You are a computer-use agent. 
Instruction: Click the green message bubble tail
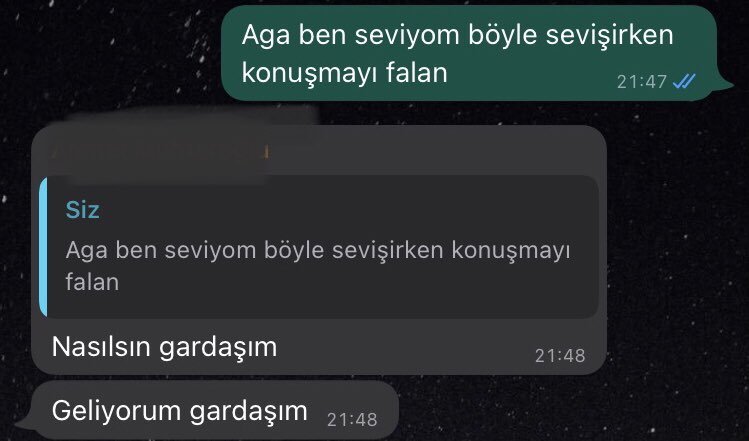click(725, 85)
